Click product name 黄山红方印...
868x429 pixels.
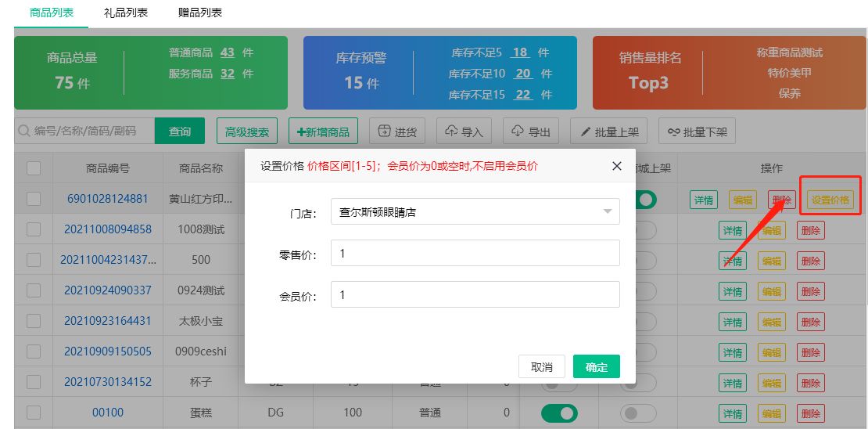(x=201, y=198)
